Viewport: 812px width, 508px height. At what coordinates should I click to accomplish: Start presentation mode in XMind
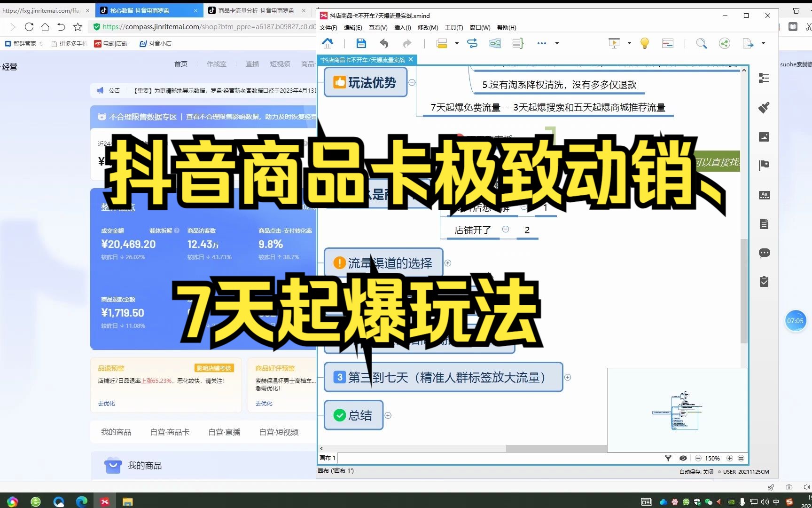614,43
